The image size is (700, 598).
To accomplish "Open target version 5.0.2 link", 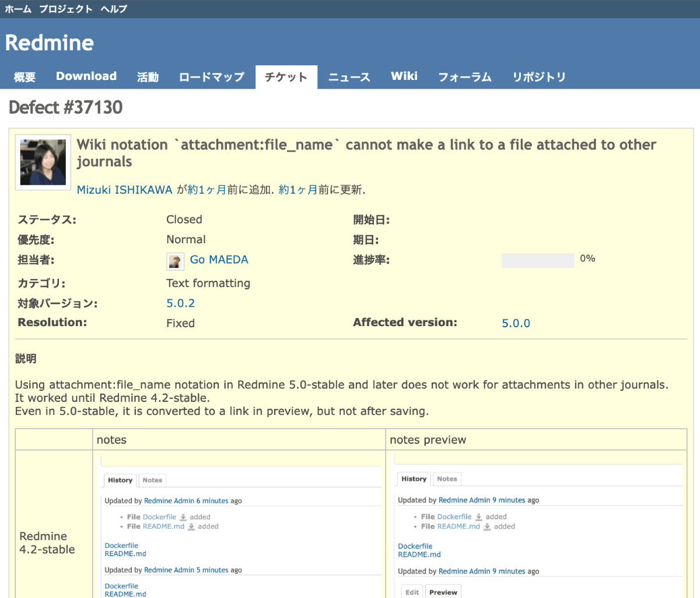I will pos(181,303).
